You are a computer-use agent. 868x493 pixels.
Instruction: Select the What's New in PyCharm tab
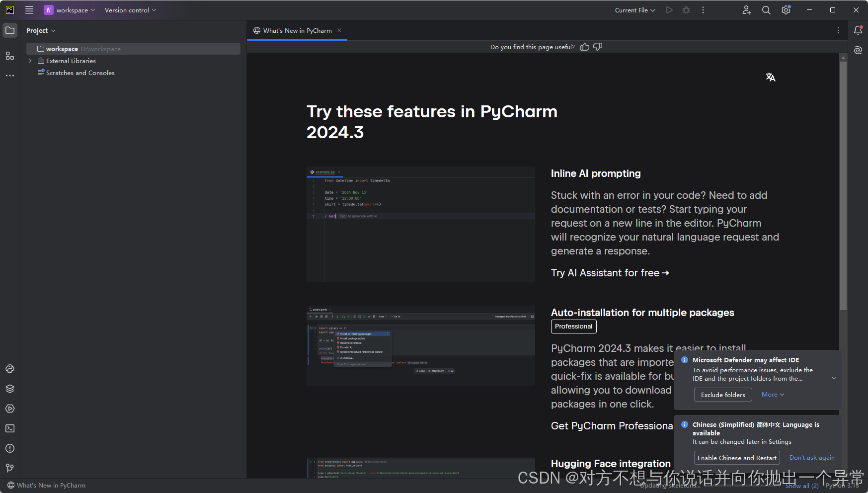coord(297,30)
